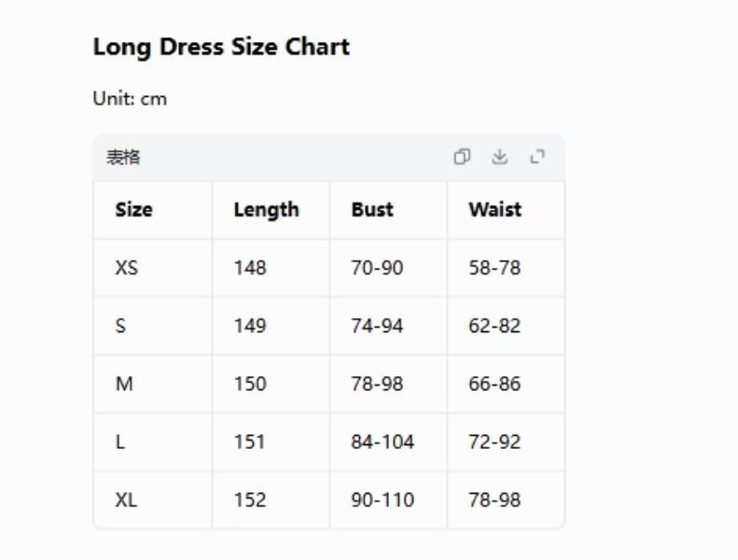Image resolution: width=738 pixels, height=560 pixels.
Task: Click the 表格 label in table header
Action: 123,158
